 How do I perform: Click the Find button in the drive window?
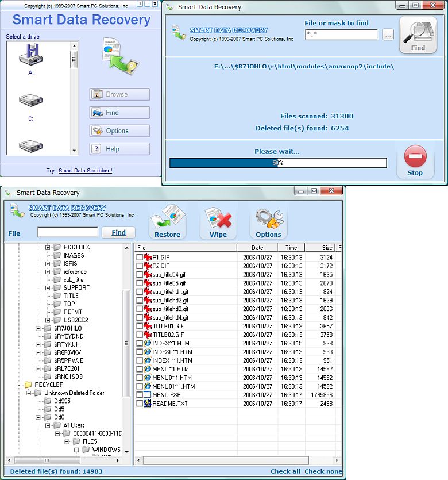[119, 113]
